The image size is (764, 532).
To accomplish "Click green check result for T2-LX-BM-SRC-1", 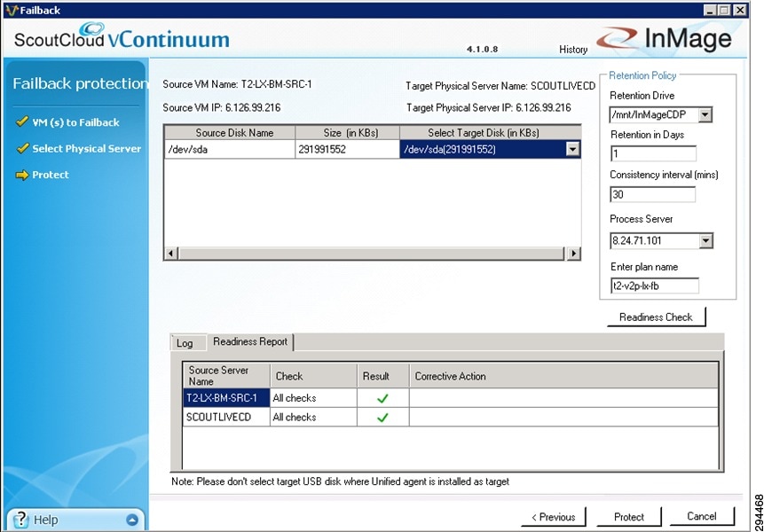I will click(382, 398).
